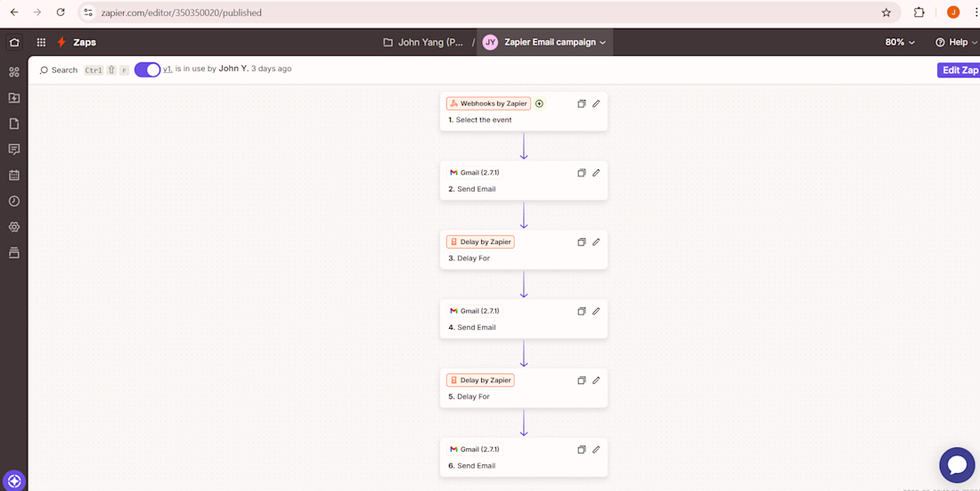Go to Zapier home icon
This screenshot has height=491, width=980.
(x=13, y=43)
